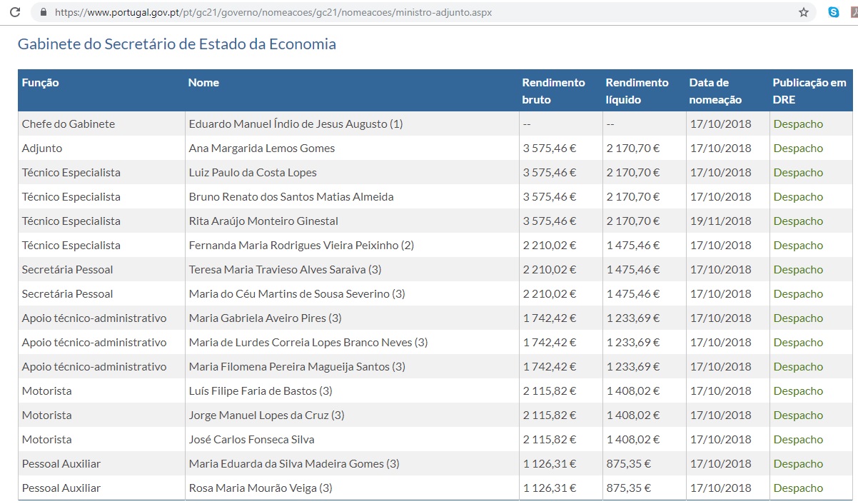The width and height of the screenshot is (858, 504).
Task: Open Despacho link for Jorge Manuel Lopes da Cruz
Action: pyautogui.click(x=798, y=415)
